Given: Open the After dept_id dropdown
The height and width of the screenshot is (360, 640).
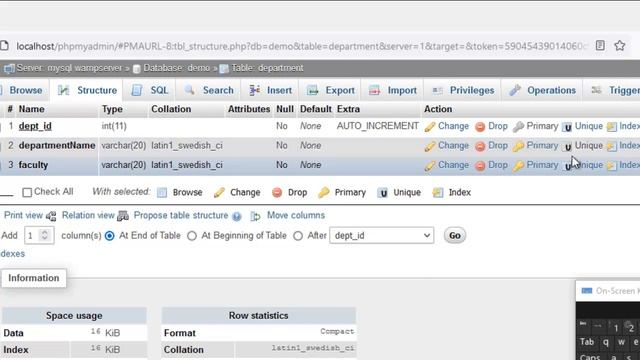Looking at the screenshot, I should (x=382, y=236).
